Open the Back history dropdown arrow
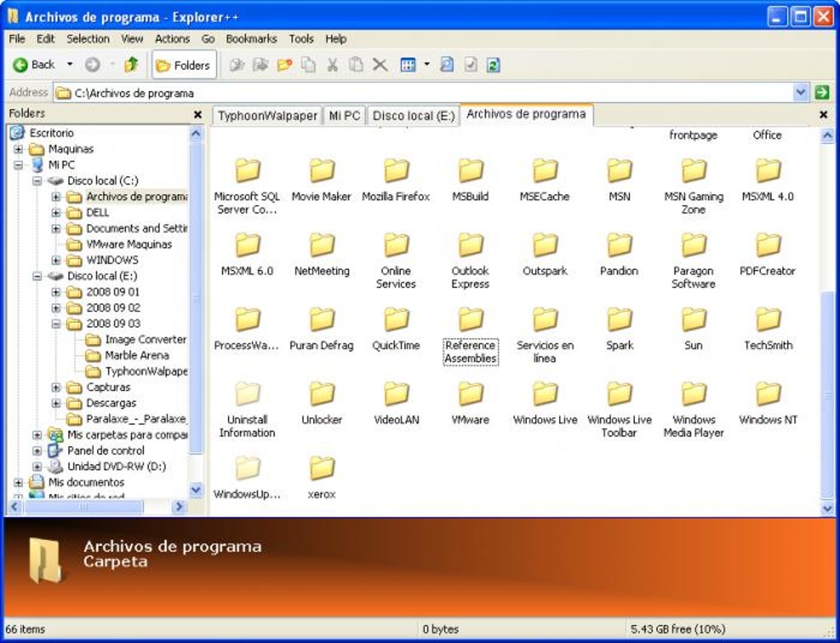Screen dimensions: 840x643 [70, 65]
